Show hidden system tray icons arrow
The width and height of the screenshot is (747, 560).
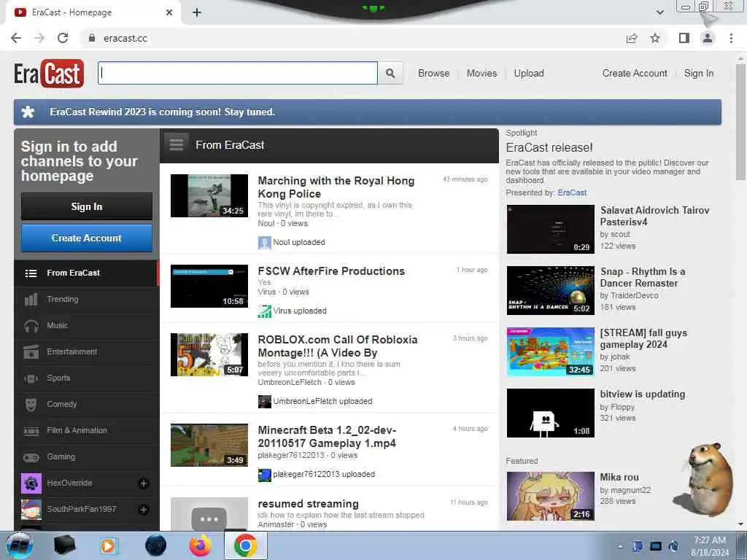[x=620, y=547]
